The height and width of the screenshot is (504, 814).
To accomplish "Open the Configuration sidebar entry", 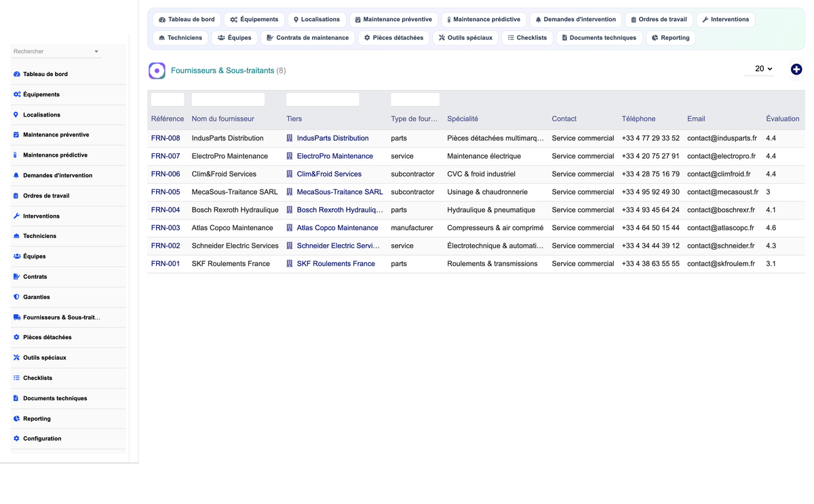I will (42, 439).
